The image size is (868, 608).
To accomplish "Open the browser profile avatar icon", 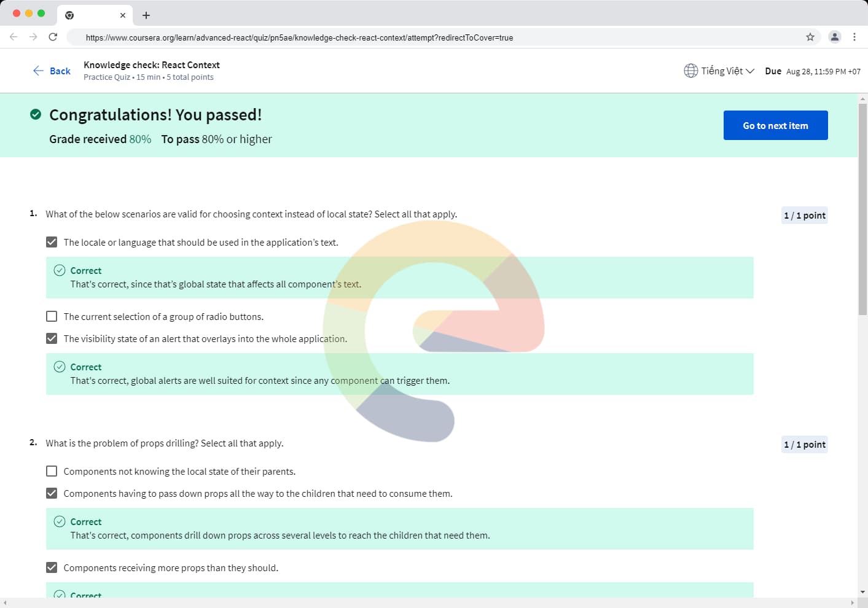I will point(834,37).
